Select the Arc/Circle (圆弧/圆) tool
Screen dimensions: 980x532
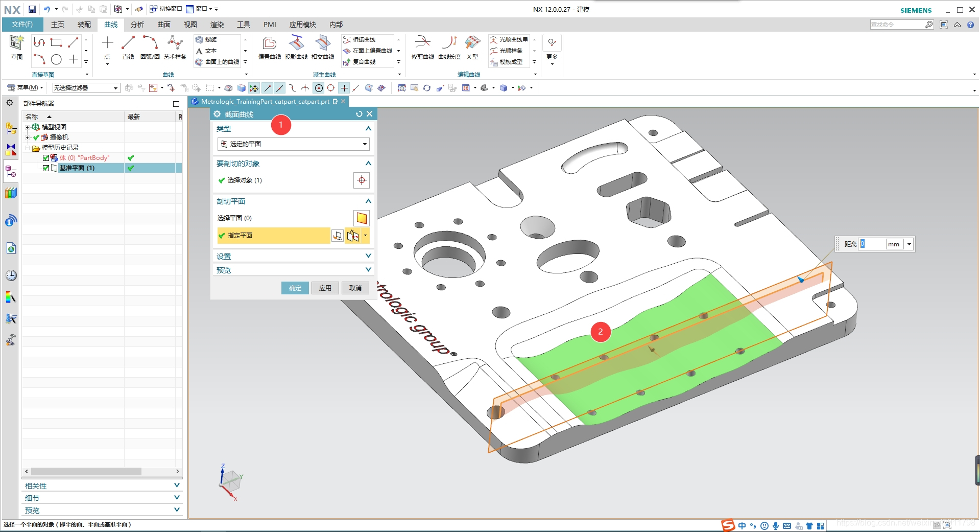150,48
